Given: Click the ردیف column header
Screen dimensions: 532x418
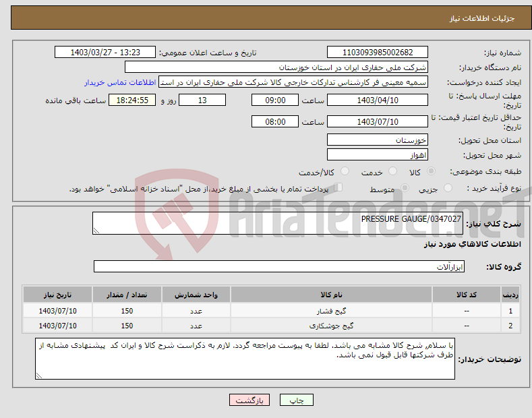Looking at the screenshot, I should pyautogui.click(x=510, y=295).
